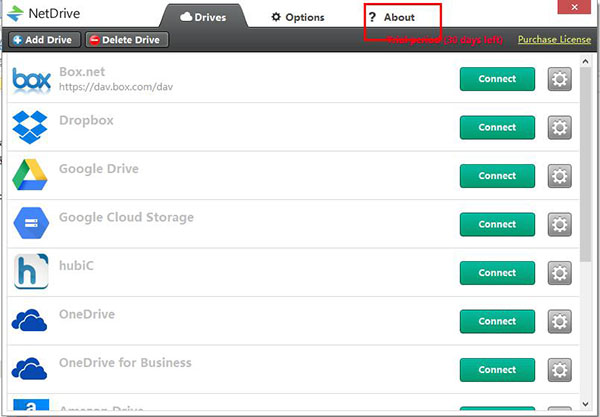Delete the selected drive

click(x=127, y=40)
